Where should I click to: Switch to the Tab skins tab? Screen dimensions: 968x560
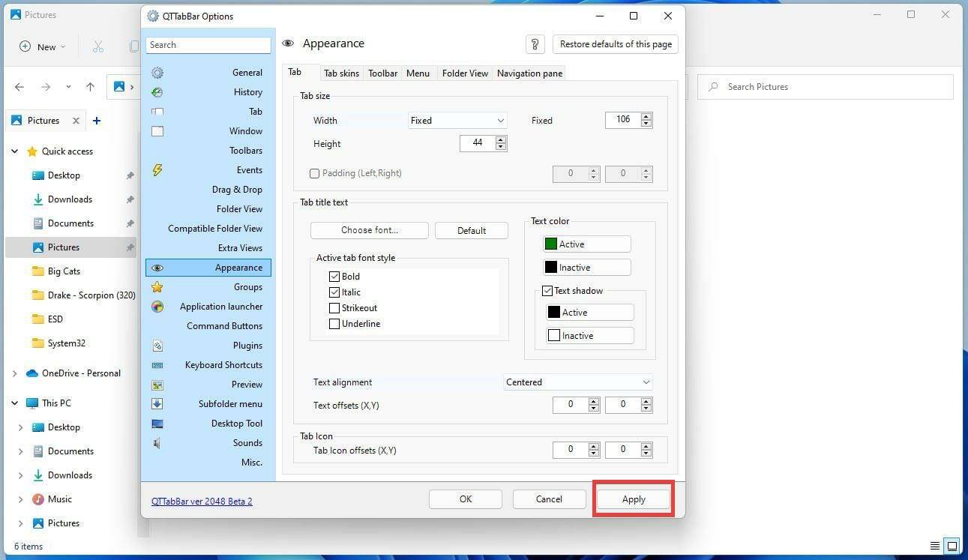click(x=341, y=73)
